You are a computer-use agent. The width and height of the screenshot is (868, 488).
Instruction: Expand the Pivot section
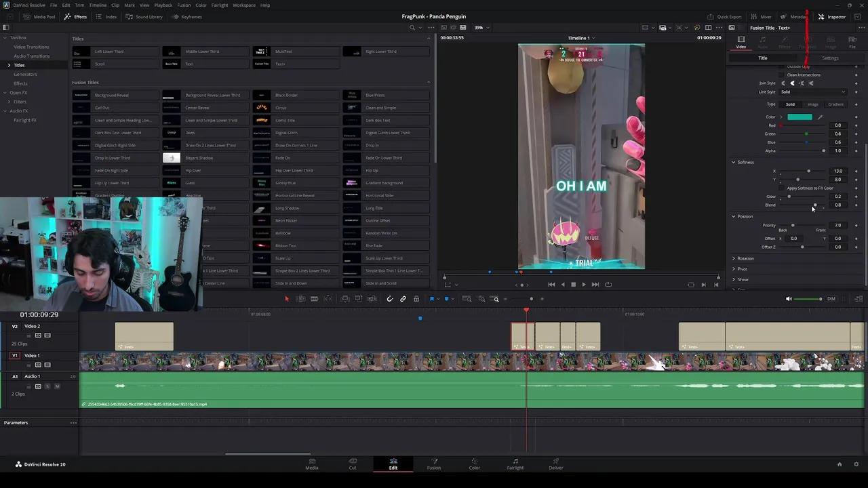click(733, 269)
